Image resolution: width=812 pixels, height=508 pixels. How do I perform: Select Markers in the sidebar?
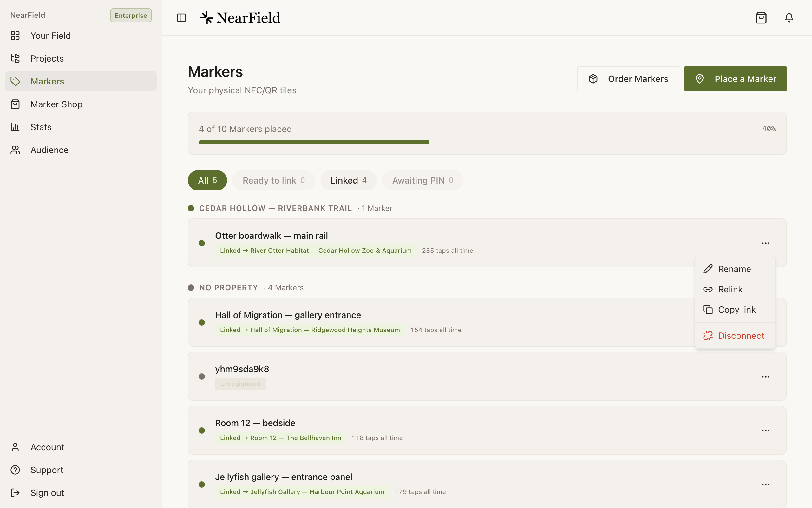[81, 81]
